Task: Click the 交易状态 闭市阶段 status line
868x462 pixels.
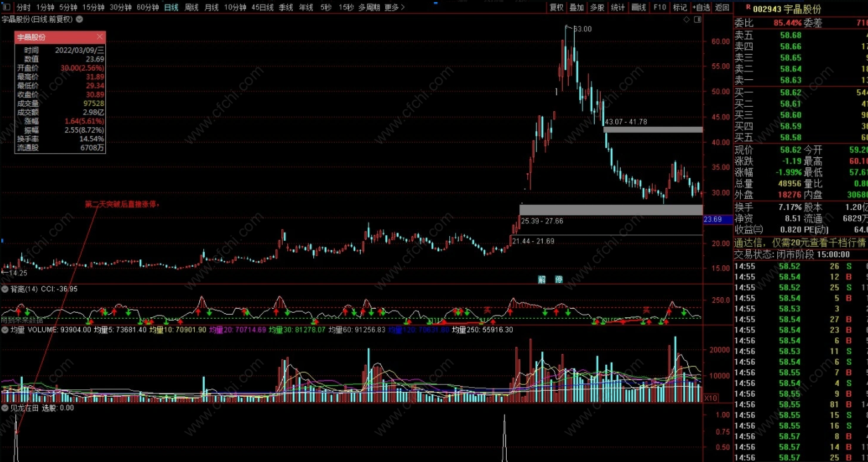Action: point(792,254)
